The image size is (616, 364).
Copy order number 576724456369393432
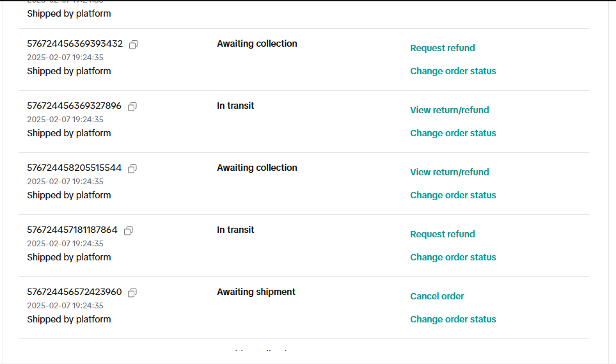[133, 45]
